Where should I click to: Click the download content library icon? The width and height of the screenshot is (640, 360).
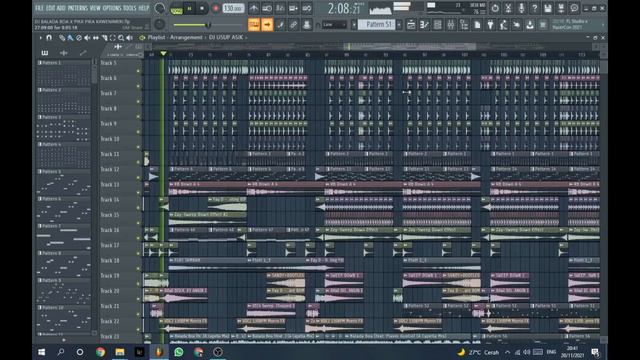(x=530, y=25)
